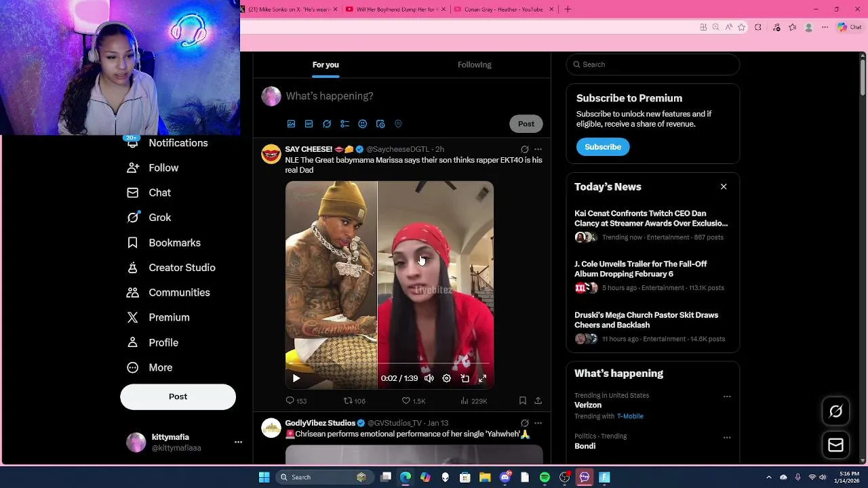The height and width of the screenshot is (488, 868).
Task: Switch to Will Her Boyfriend Dump Her tab
Action: [x=396, y=9]
